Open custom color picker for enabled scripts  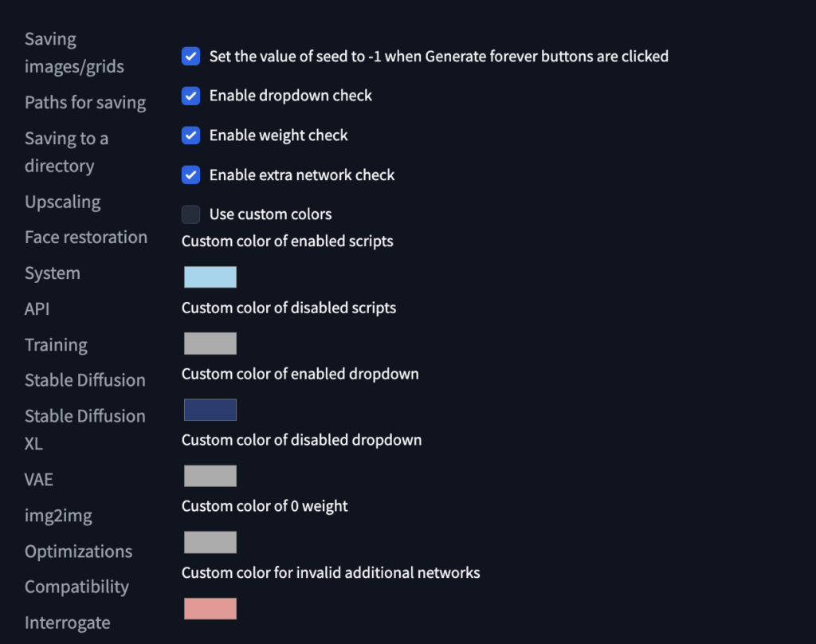point(210,277)
